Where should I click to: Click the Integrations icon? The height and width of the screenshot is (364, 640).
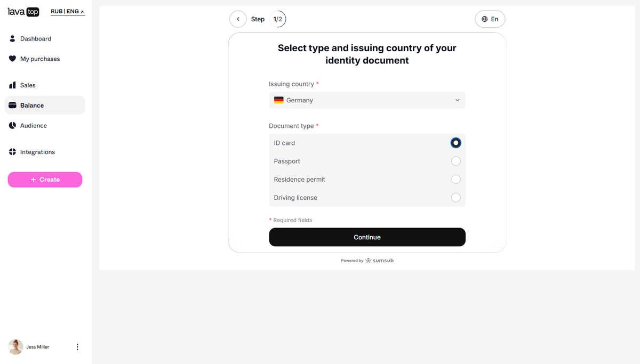pos(13,152)
